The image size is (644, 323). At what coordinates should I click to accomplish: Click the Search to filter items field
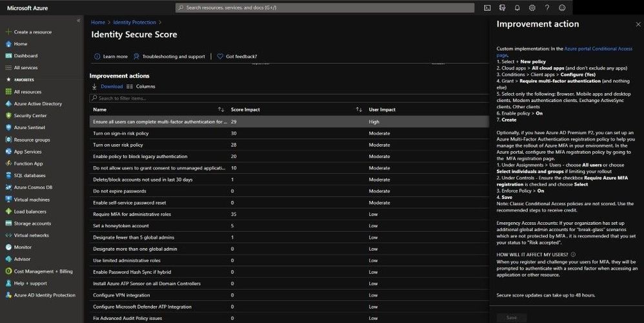click(x=289, y=98)
